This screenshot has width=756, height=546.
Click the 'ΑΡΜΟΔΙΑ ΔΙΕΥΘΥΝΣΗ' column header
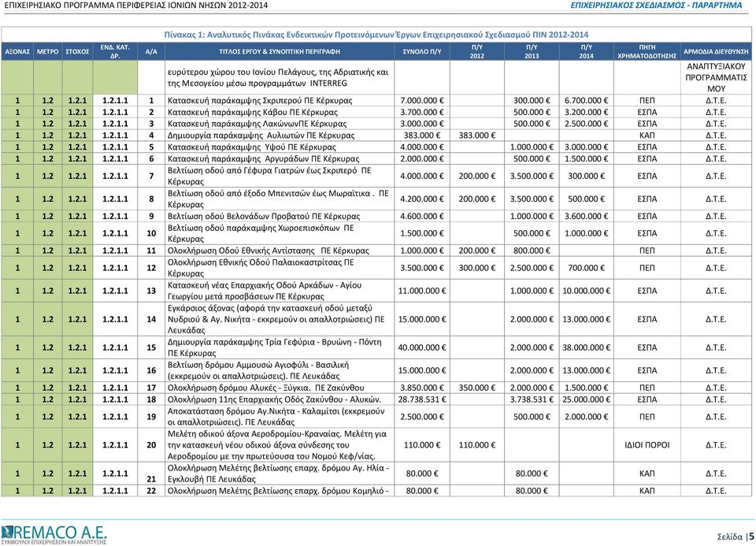tap(716, 52)
